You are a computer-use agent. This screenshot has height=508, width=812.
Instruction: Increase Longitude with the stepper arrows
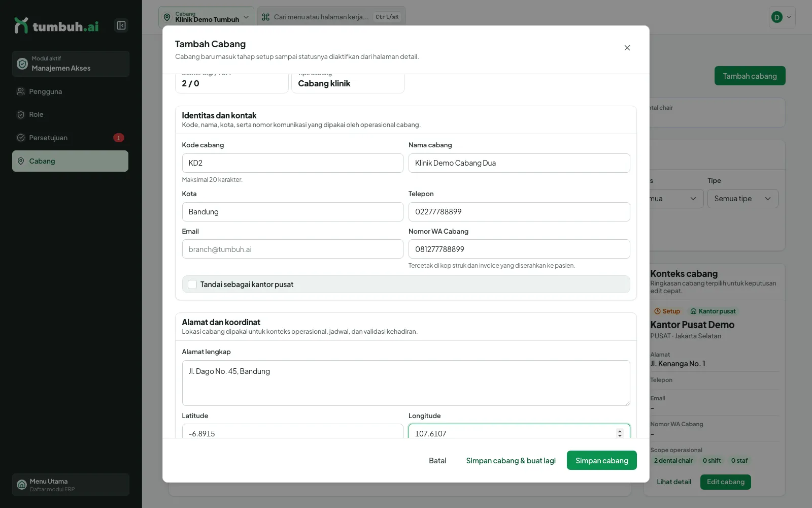[620, 431]
